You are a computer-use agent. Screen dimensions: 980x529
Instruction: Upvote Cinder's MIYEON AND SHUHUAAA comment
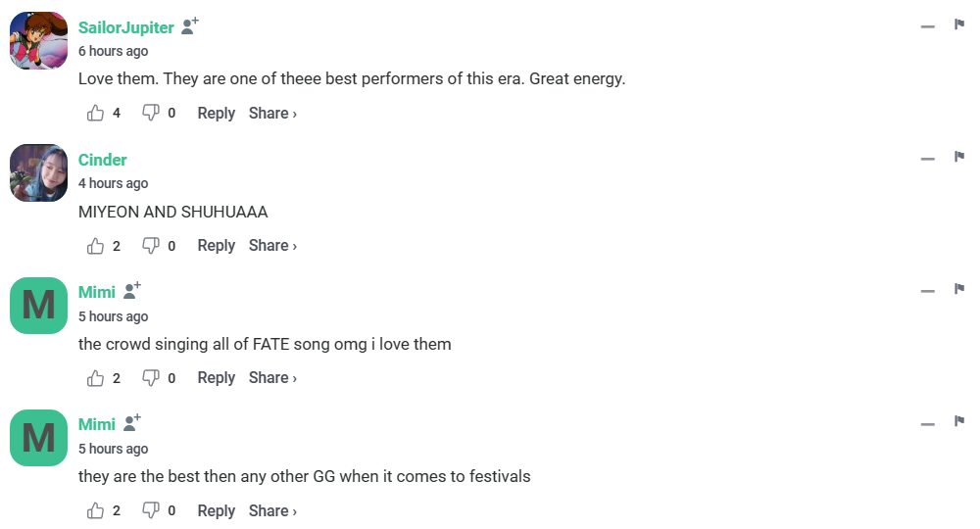(96, 246)
